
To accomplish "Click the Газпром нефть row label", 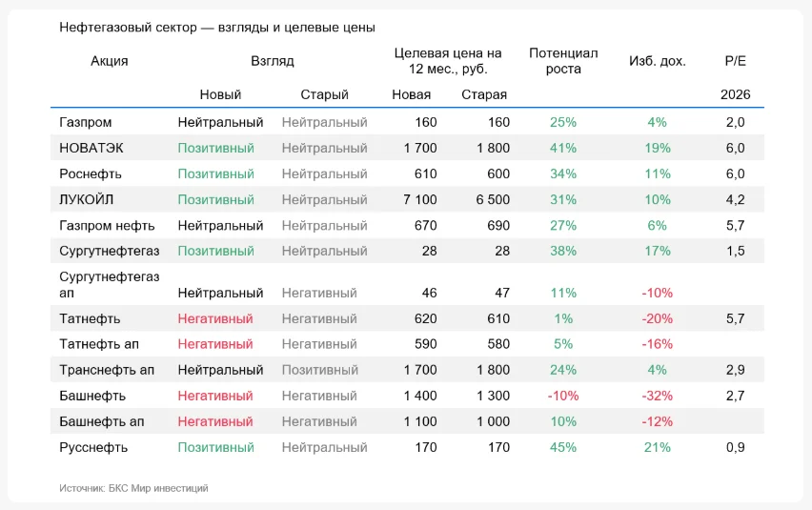I will [x=106, y=225].
